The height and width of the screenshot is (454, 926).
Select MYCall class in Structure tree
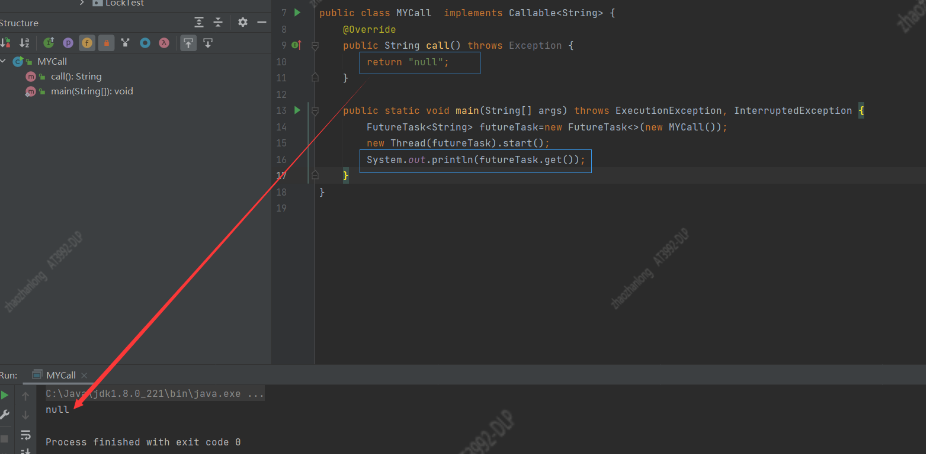[x=52, y=61]
